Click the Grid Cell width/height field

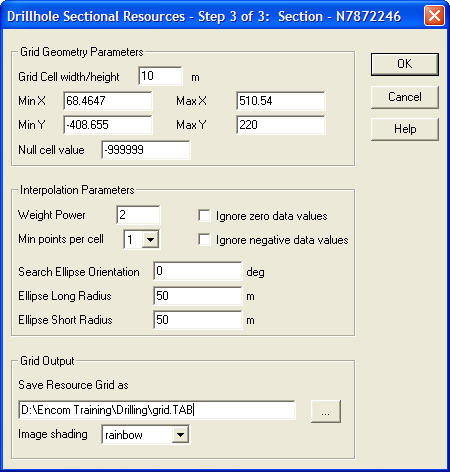[x=160, y=76]
